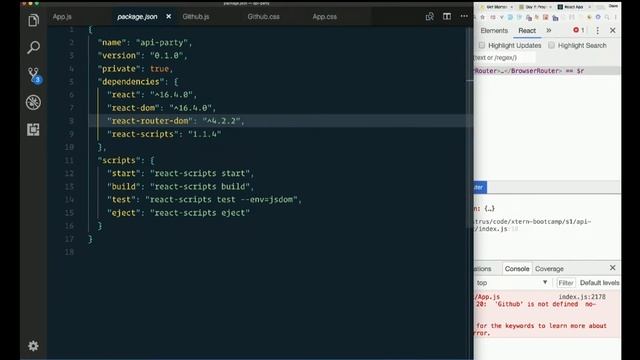Image resolution: width=640 pixels, height=360 pixels.
Task: Enable Highlight Search checkbox
Action: (551, 45)
